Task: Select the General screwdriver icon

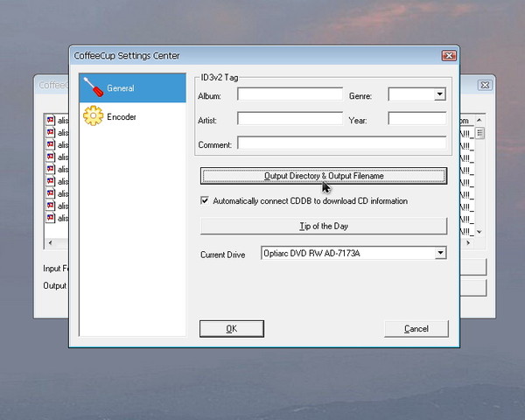Action: [94, 87]
